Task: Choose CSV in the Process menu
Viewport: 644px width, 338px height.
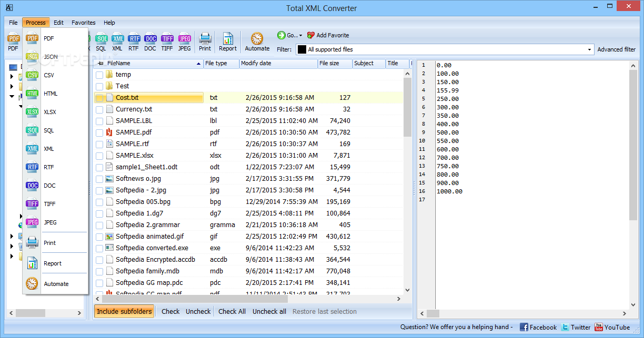Action: point(55,75)
